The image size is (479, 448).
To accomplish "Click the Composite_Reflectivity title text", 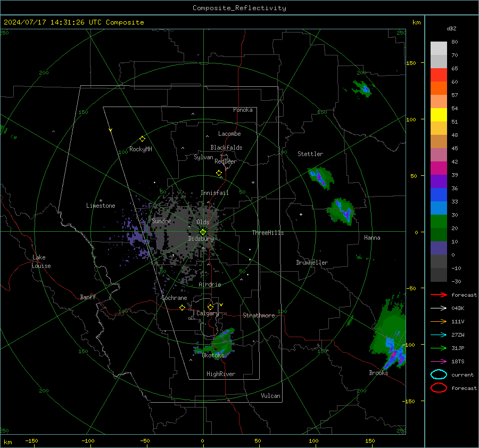I will 239,8.
